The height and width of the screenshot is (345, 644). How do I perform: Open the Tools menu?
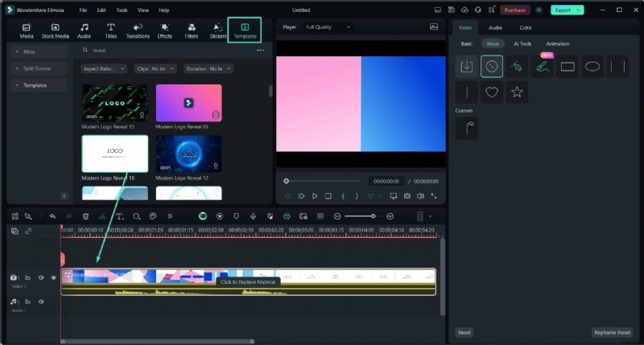pos(122,10)
